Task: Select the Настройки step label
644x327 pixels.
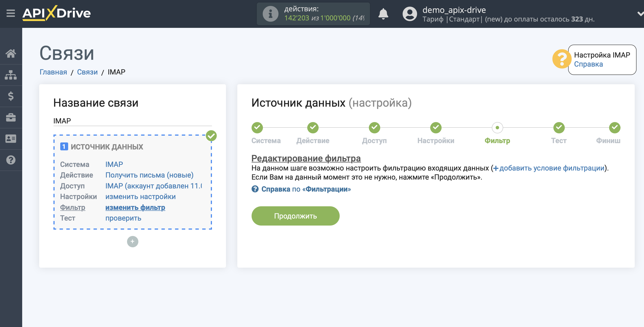Action: click(436, 140)
